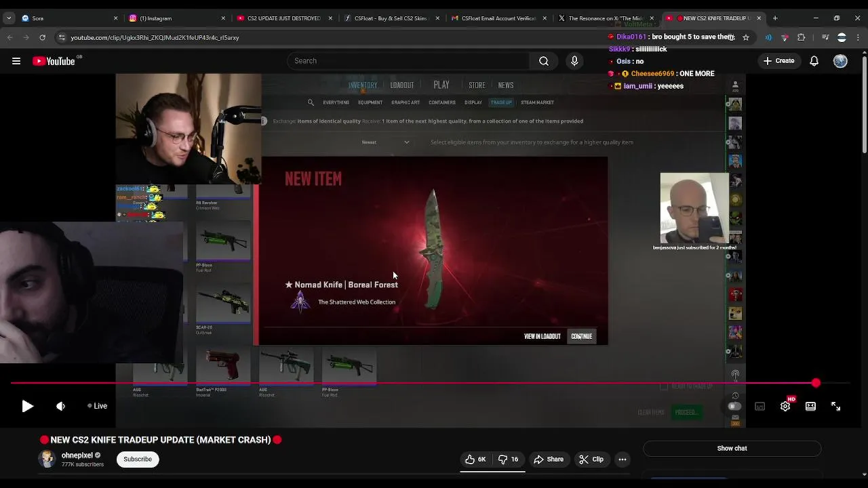Click the Nomad Knife Boreal Forest image
Viewport: 868px width, 488px height.
pyautogui.click(x=432, y=249)
